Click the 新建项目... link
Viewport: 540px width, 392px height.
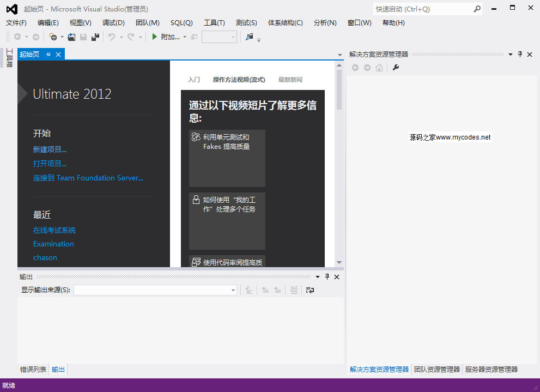50,149
